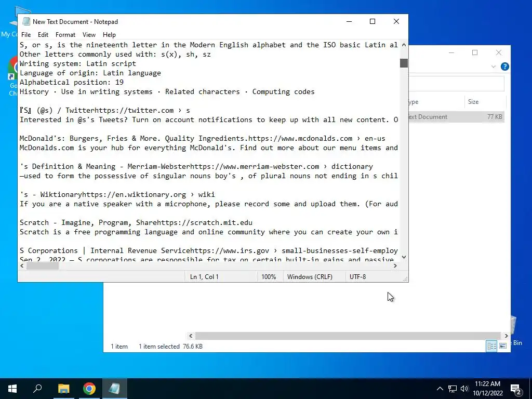Click the '1 item' status text
Image resolution: width=532 pixels, height=399 pixels.
119,347
